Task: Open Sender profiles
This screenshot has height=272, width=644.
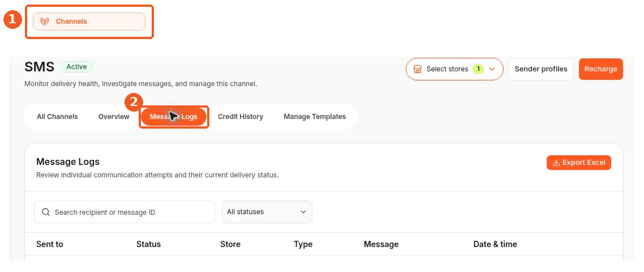Action: (x=541, y=69)
